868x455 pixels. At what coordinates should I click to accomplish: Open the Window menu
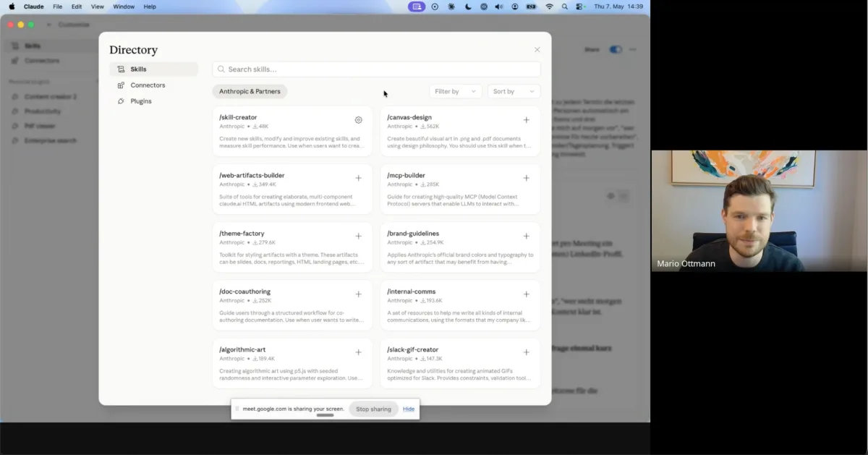pyautogui.click(x=124, y=7)
